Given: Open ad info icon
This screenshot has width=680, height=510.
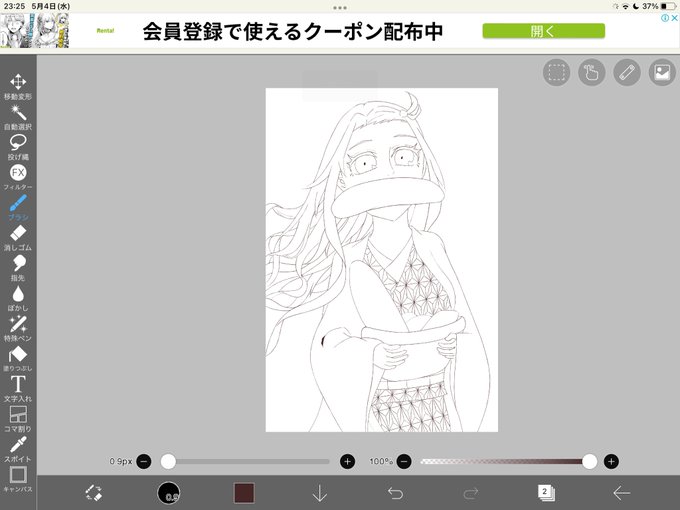Looking at the screenshot, I should [665, 18].
